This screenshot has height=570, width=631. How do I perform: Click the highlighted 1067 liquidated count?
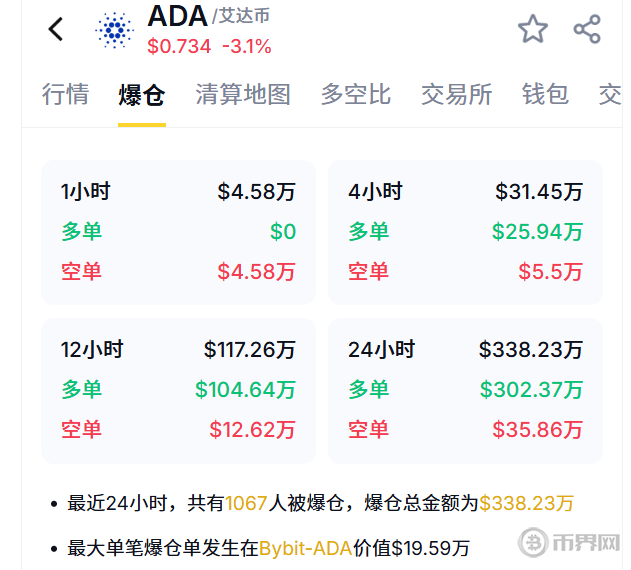[x=246, y=503]
